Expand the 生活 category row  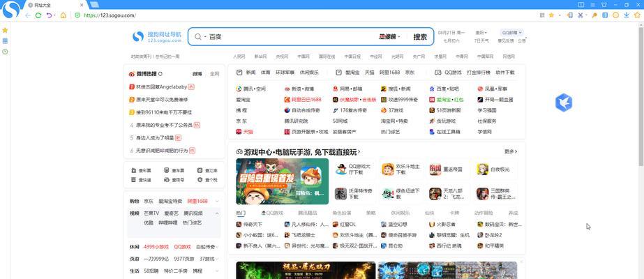tap(217, 271)
